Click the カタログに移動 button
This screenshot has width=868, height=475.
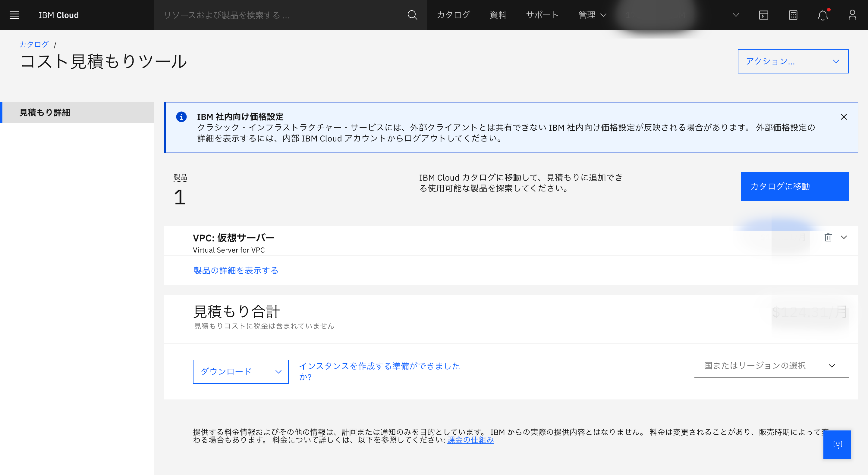[x=794, y=187]
